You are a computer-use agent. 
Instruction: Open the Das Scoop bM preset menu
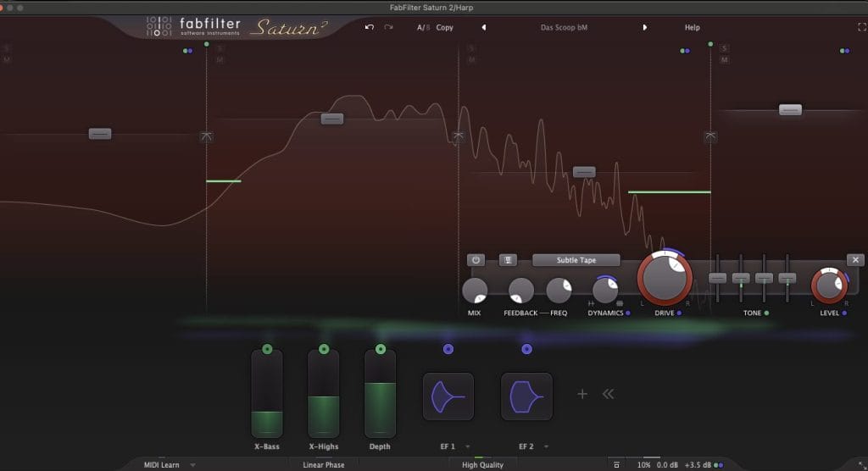click(x=564, y=27)
